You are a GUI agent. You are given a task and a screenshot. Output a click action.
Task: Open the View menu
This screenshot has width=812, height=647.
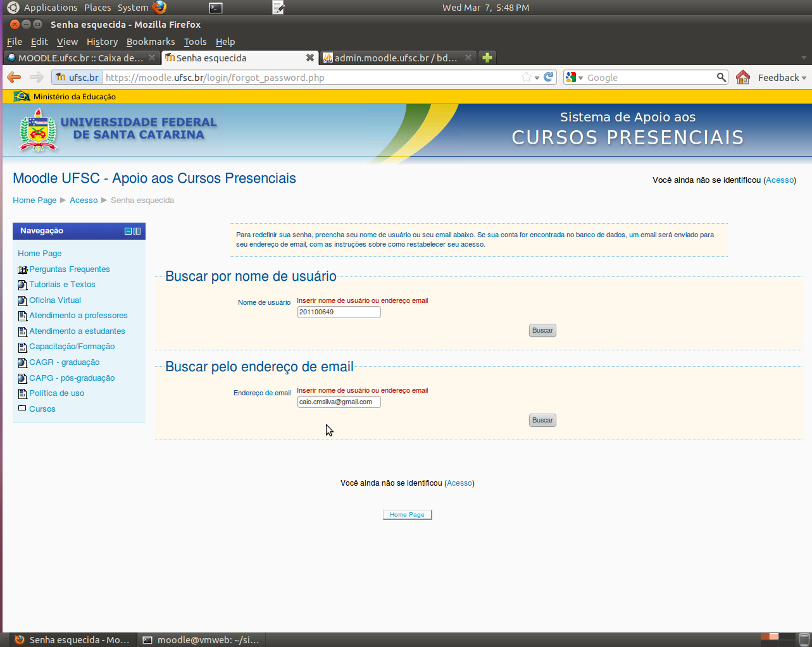tap(67, 42)
